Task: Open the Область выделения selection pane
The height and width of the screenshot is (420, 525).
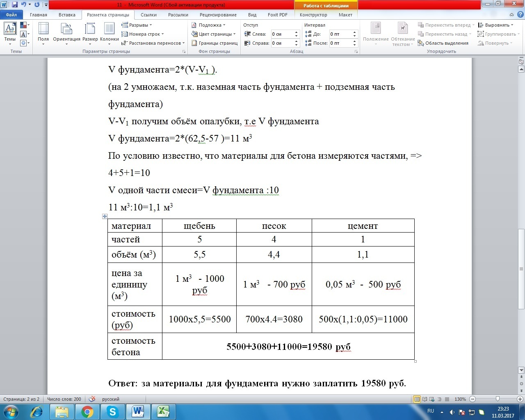Action: 443,43
